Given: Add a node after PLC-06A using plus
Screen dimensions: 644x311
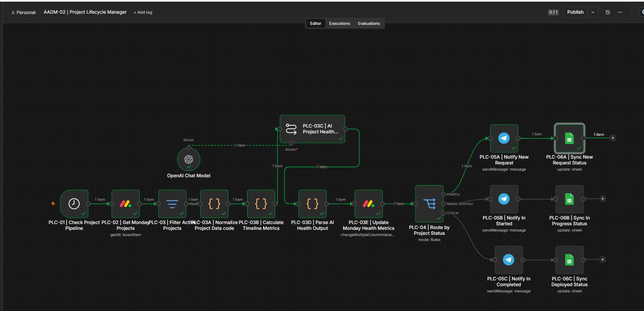Looking at the screenshot, I should click(613, 138).
